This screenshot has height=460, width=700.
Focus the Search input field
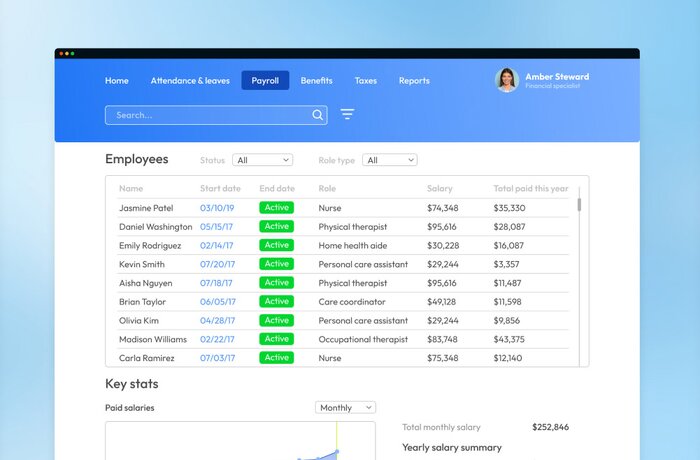pyautogui.click(x=210, y=115)
